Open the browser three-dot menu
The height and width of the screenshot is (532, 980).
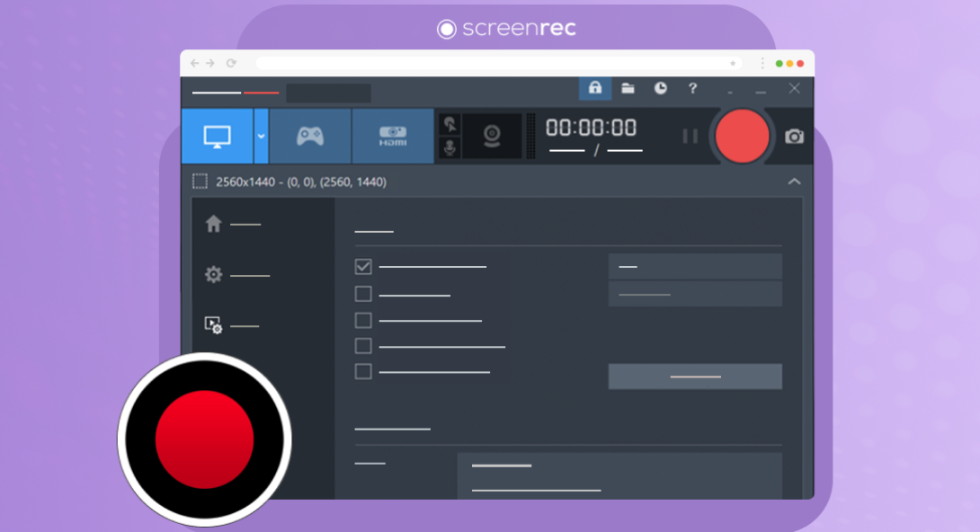[x=762, y=63]
